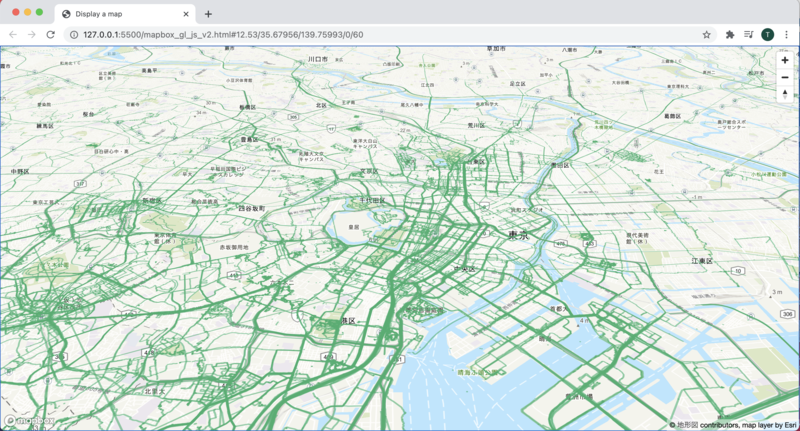
Task: Click the route 10 road shield
Action: tap(738, 271)
